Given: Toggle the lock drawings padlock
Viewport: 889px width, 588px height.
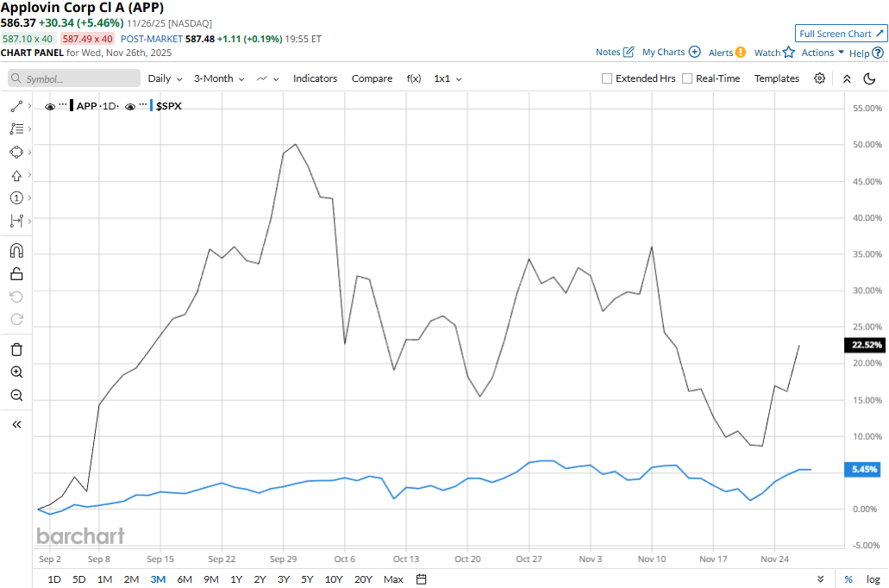Looking at the screenshot, I should click(x=16, y=274).
